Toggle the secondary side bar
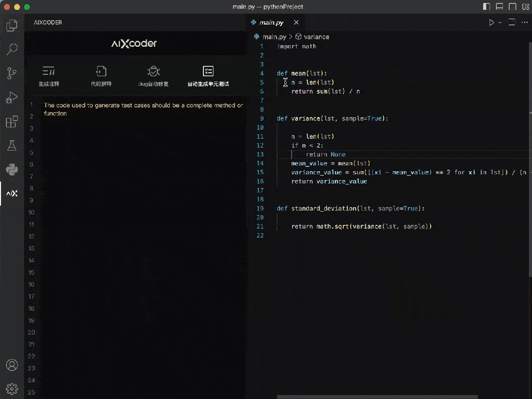 pyautogui.click(x=512, y=6)
